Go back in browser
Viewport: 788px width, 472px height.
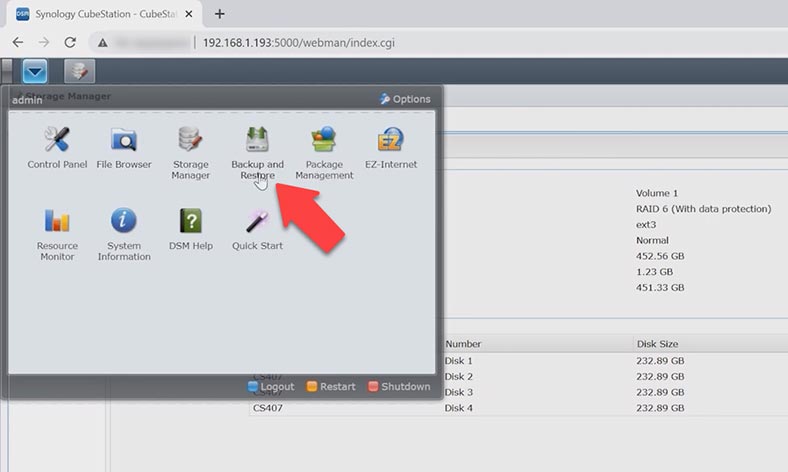tap(18, 43)
